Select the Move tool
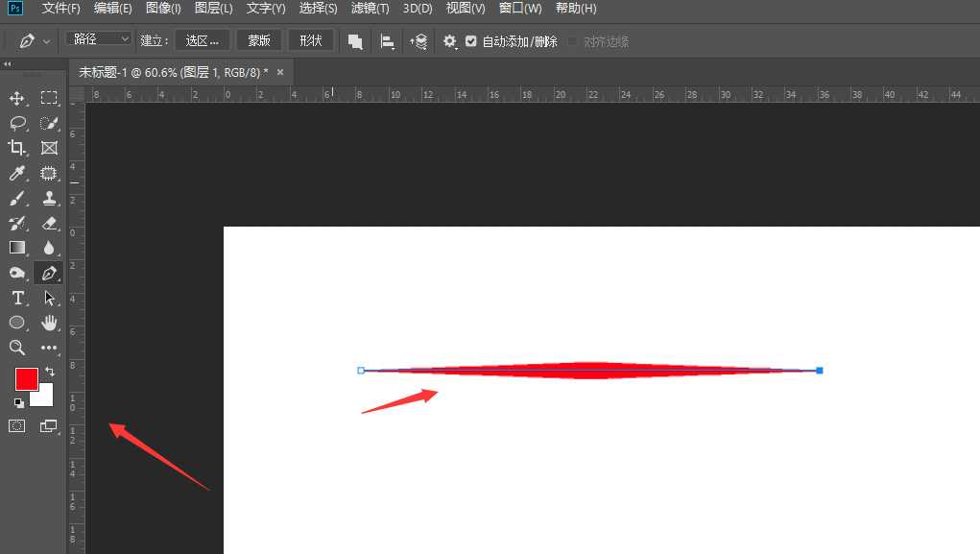This screenshot has width=980, height=554. pos(17,98)
